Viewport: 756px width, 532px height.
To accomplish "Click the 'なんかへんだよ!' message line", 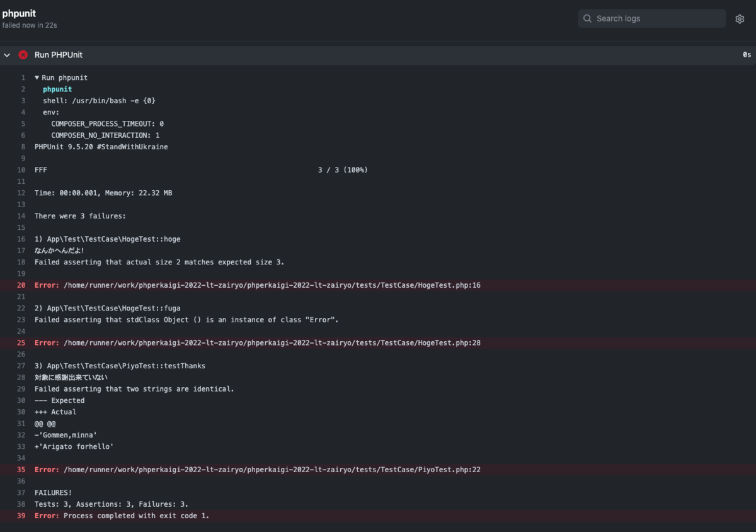I will tap(59, 251).
